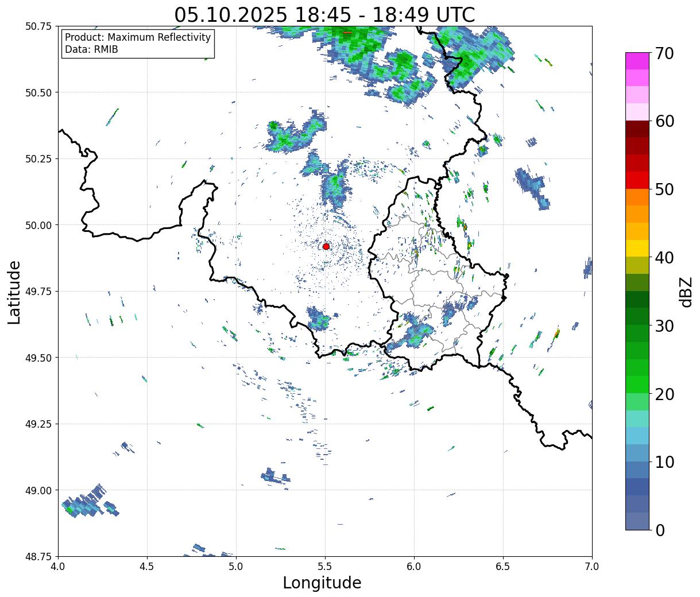This screenshot has width=700, height=597.
Task: Click the 'Latitude' axis label
Action: (14, 292)
